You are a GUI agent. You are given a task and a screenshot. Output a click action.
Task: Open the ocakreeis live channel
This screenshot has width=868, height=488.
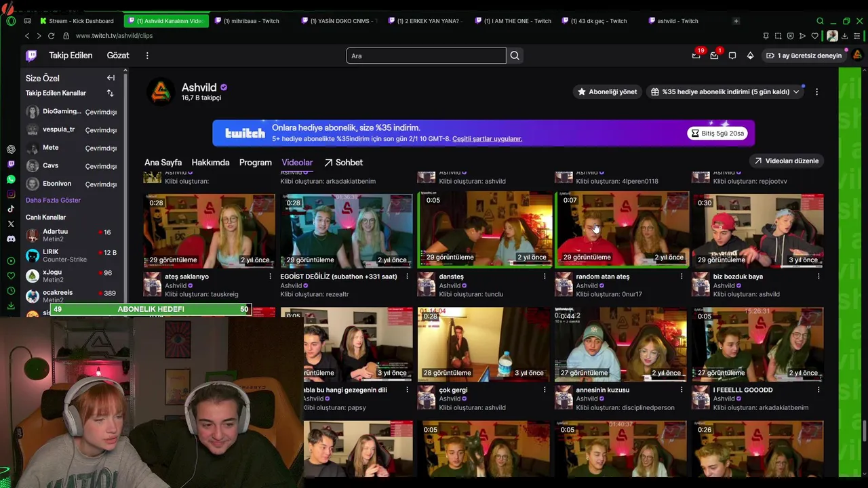click(71, 296)
